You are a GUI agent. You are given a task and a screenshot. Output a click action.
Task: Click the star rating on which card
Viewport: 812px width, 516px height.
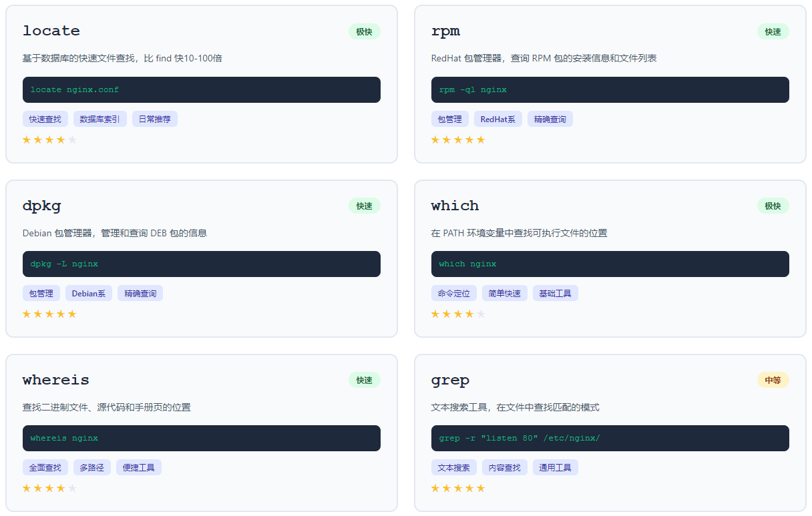(x=458, y=314)
